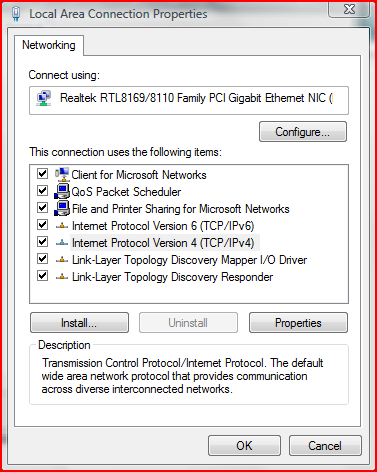Select File and Printer Sharing list entry
Image resolution: width=377 pixels, height=472 pixels.
[x=181, y=209]
